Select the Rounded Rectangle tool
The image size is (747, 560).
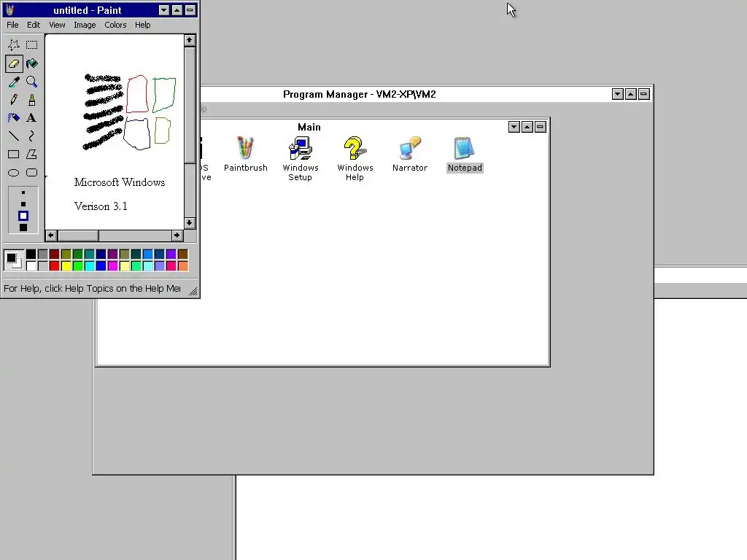tap(32, 172)
